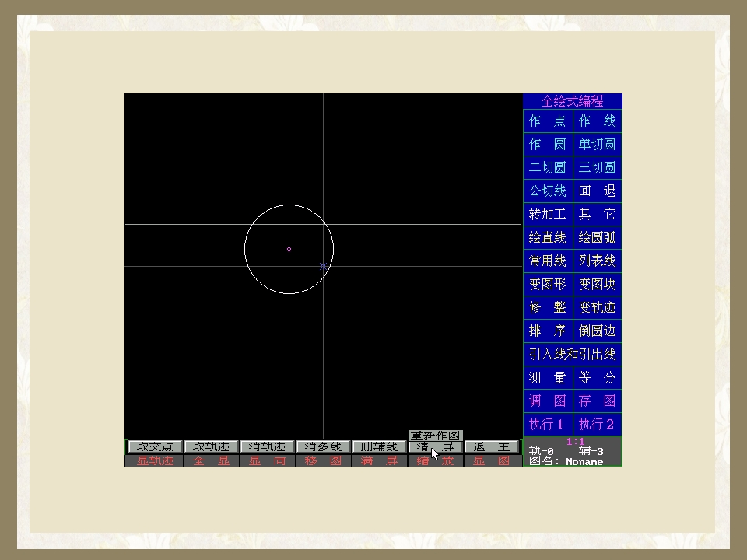747x560 pixels.
Task: Pick the 绘直线 (draw straight line) command
Action: click(548, 238)
